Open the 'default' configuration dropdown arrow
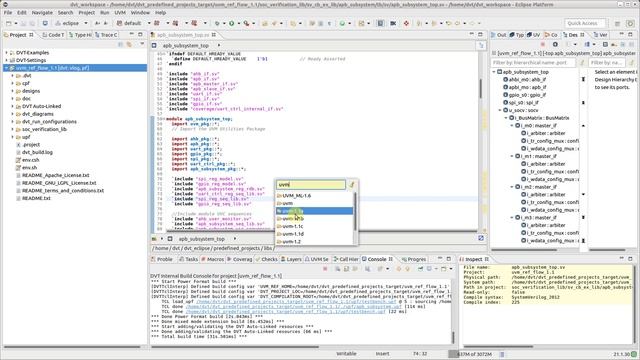This screenshot has height=360, width=640. click(149, 23)
